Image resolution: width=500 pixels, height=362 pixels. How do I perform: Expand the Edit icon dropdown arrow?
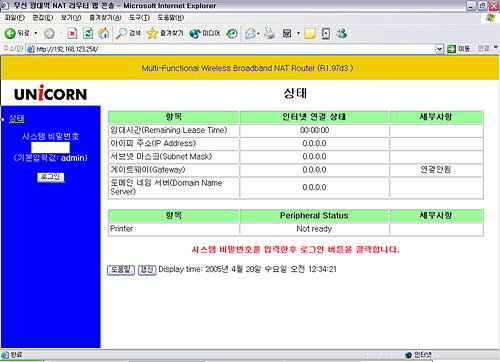point(298,33)
